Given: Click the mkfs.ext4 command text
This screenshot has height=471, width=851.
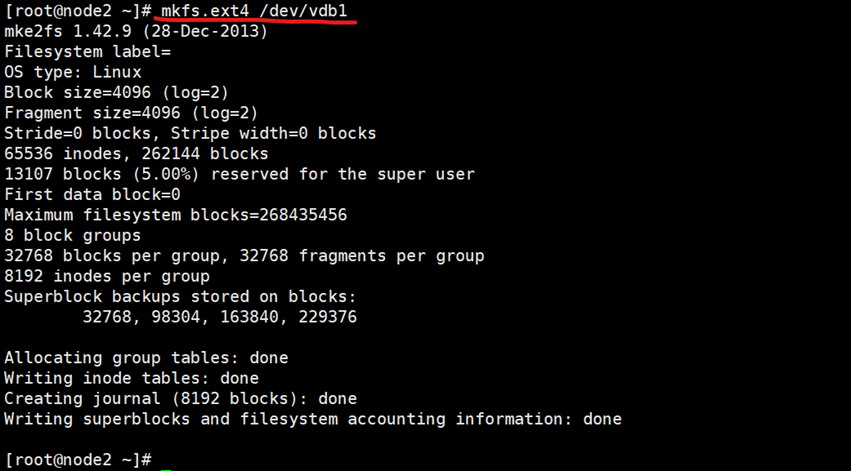Looking at the screenshot, I should [x=206, y=11].
